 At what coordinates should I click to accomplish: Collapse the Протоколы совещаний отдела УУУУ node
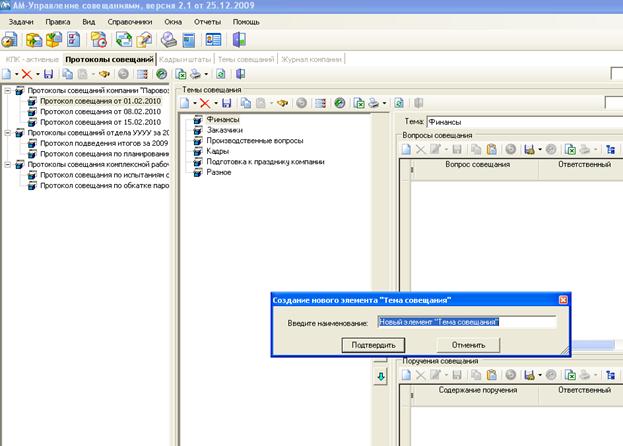[x=9, y=132]
